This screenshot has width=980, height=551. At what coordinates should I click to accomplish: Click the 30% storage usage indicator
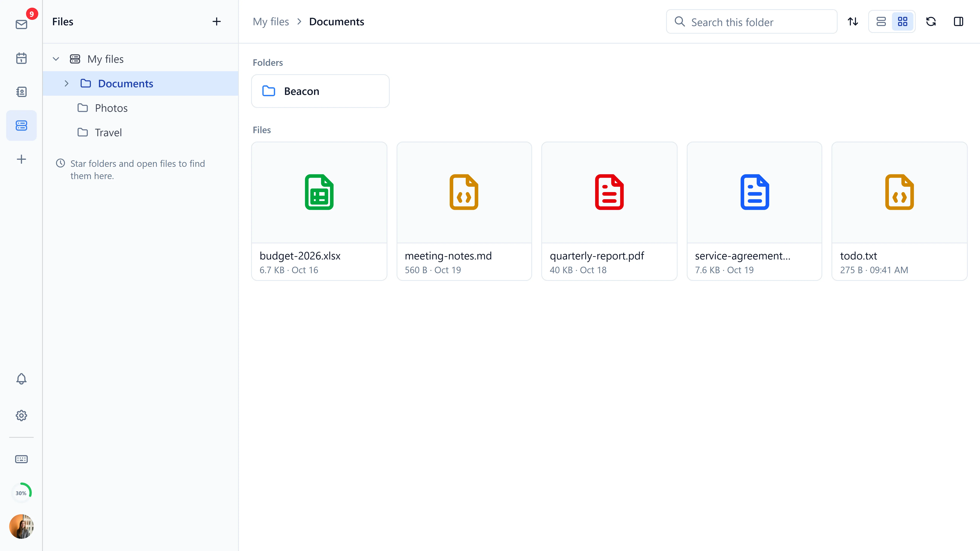coord(21,493)
